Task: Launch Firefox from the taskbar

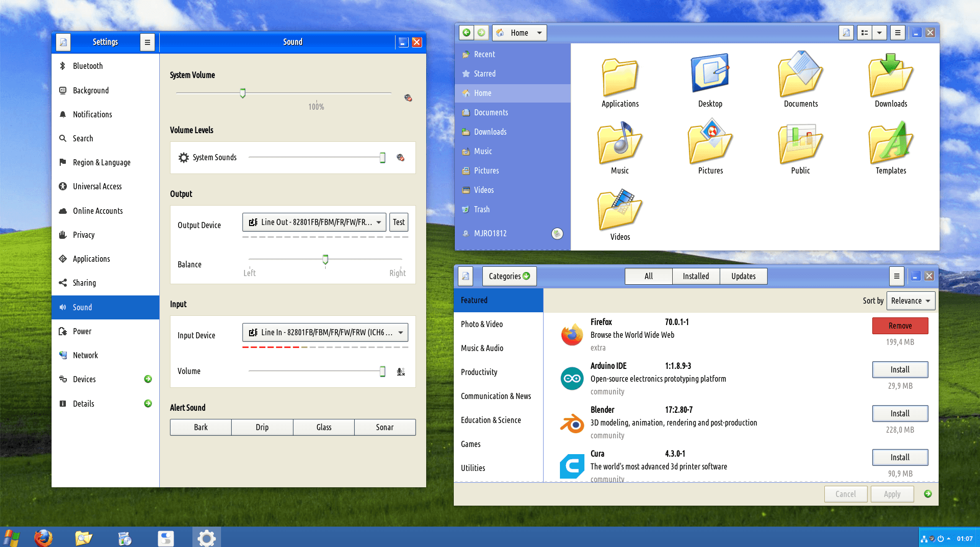Action: (x=43, y=538)
